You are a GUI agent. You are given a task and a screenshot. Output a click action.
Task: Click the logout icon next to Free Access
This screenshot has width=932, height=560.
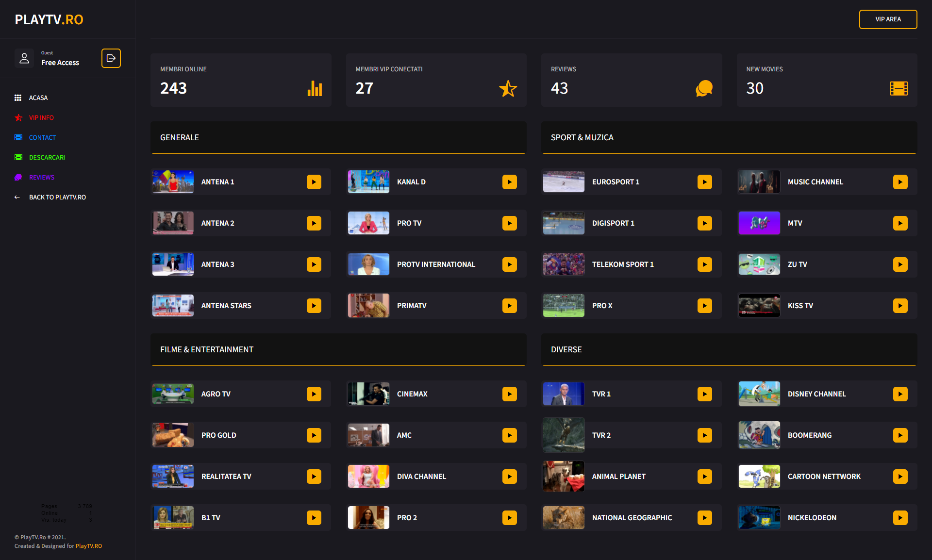(x=111, y=58)
